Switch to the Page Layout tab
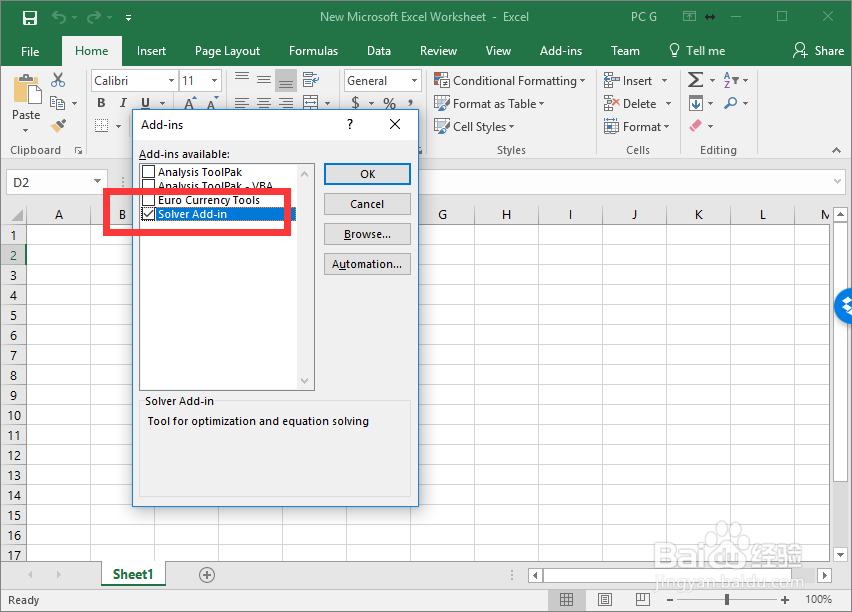Viewport: 852px width, 612px height. coord(227,51)
